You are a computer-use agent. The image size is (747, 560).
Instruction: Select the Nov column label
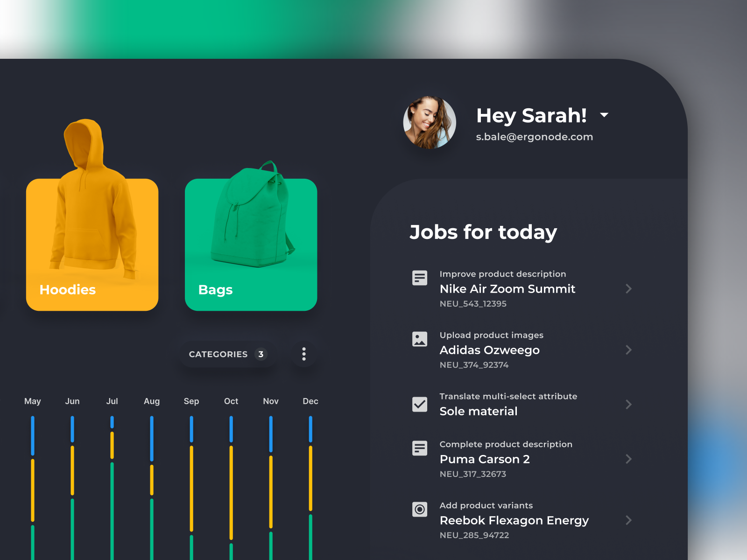(x=271, y=401)
